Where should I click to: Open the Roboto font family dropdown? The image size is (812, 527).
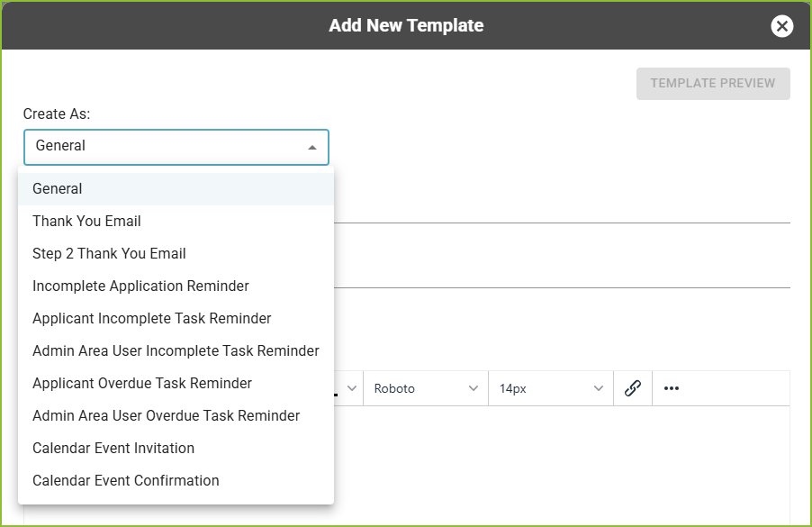[426, 389]
